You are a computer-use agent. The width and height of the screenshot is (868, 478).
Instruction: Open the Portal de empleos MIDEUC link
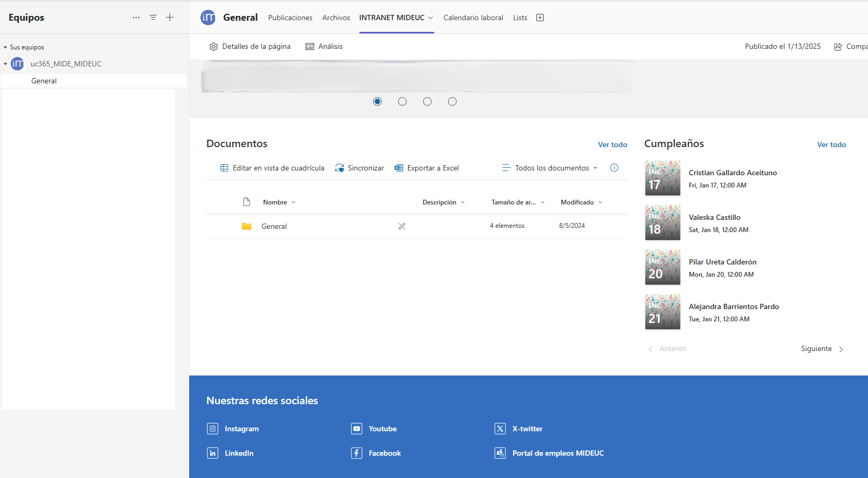(x=558, y=453)
